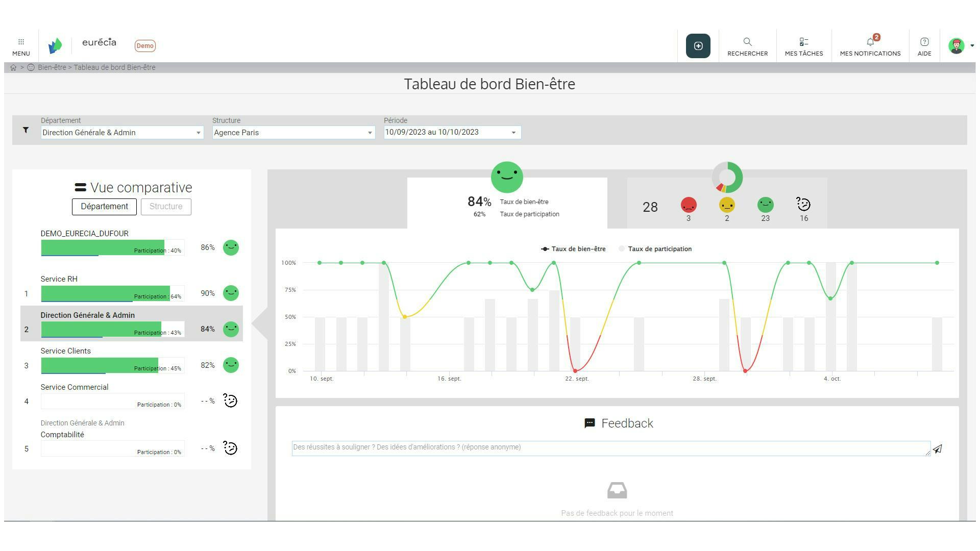Open MES TÂCHES
980x551 pixels.
804,45
